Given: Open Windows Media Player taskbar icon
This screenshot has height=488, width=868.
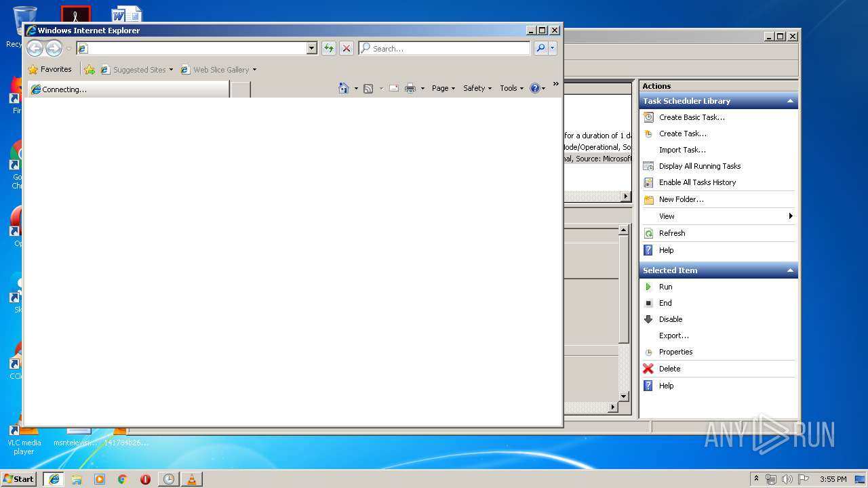Looking at the screenshot, I should [x=100, y=479].
